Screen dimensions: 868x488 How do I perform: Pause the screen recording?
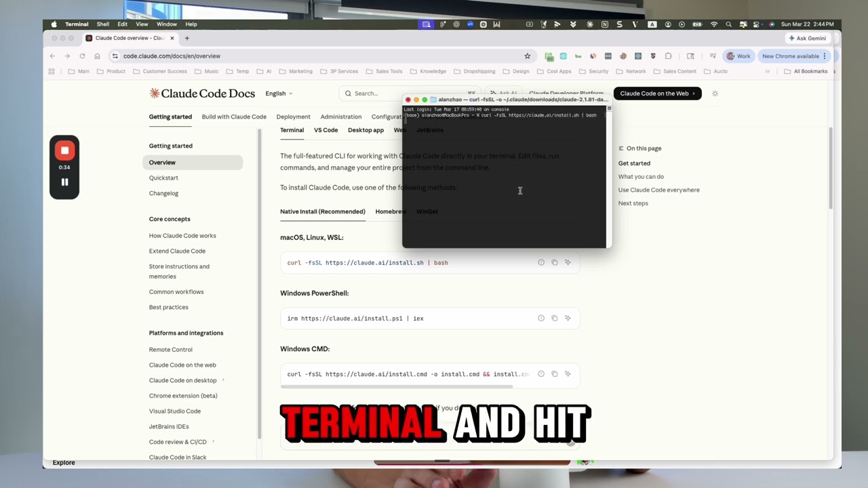click(x=64, y=182)
